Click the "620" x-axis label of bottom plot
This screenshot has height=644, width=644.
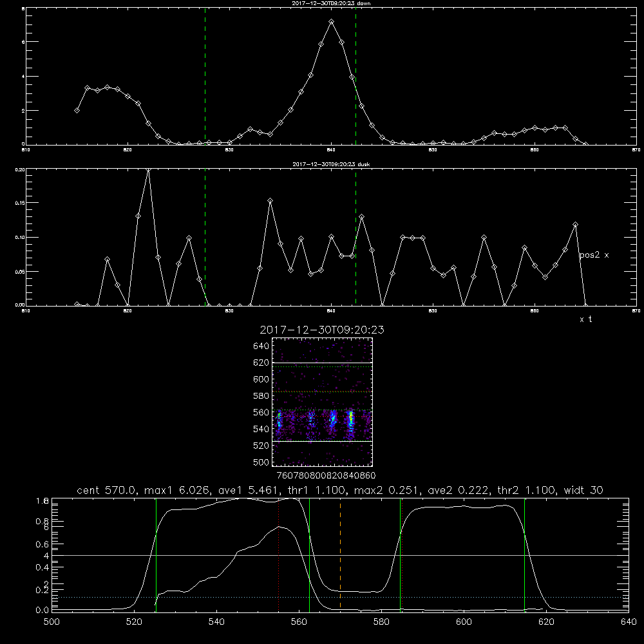(546, 622)
